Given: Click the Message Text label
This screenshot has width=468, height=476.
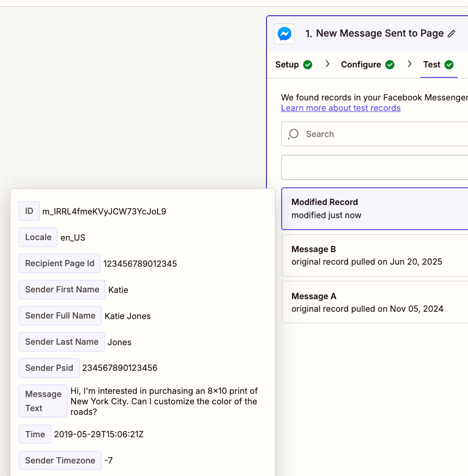Looking at the screenshot, I should (43, 401).
